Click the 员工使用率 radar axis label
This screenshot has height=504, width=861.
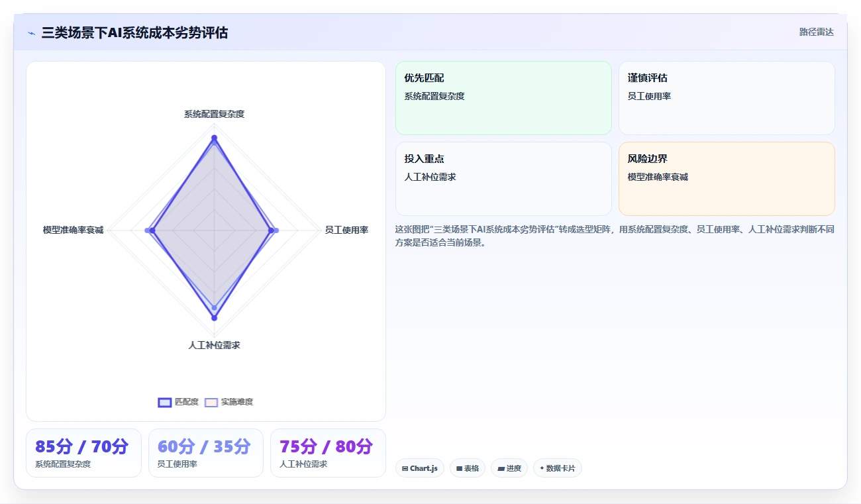346,230
